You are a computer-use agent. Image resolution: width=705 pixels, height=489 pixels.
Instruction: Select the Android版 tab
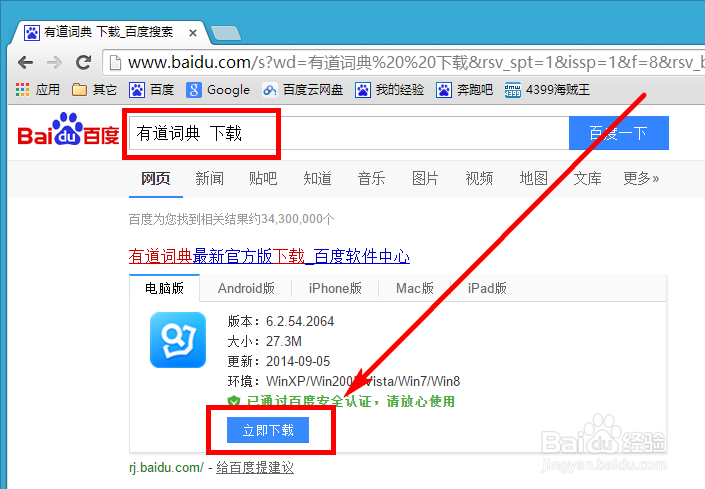246,288
